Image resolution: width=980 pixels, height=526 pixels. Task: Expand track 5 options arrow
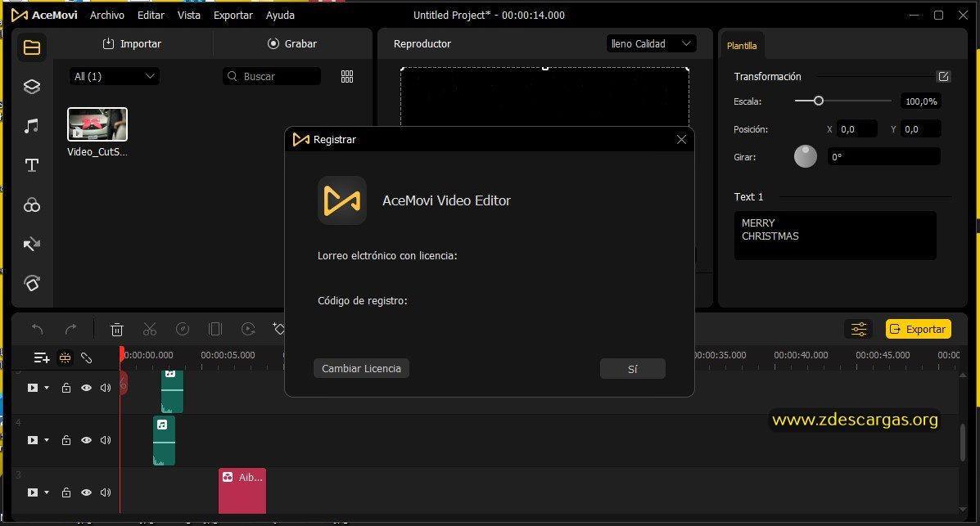pos(46,388)
